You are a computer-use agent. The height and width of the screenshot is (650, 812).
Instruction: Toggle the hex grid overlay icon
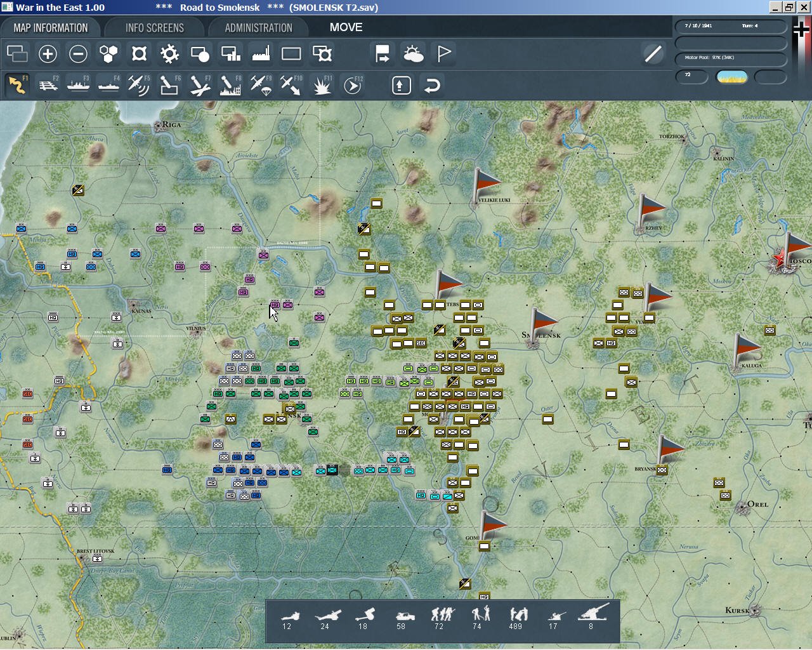(x=108, y=54)
